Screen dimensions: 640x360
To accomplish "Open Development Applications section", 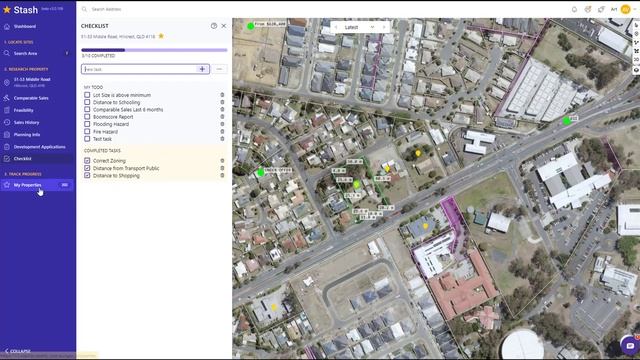I will (x=40, y=147).
